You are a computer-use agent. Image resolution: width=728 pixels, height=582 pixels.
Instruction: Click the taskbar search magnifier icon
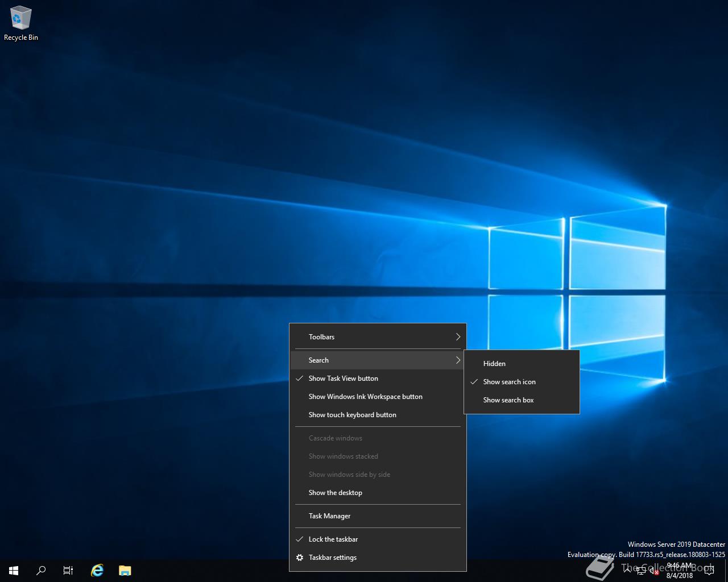[41, 571]
